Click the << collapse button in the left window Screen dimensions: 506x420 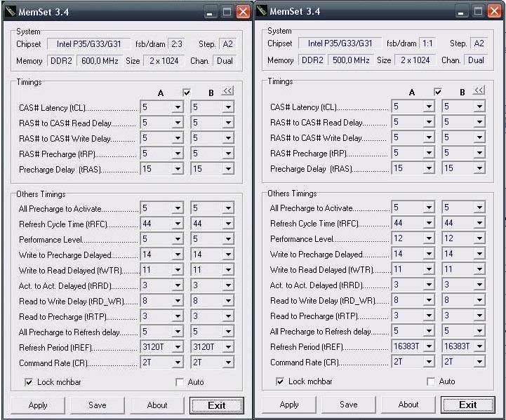click(x=227, y=91)
